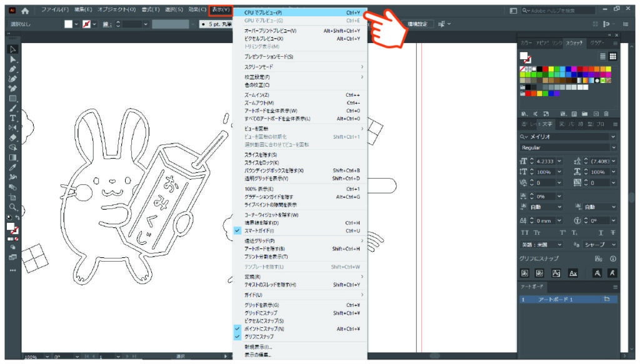The height and width of the screenshot is (364, 640).
Task: Select the Gradient tool in toolbar
Action: tap(12, 157)
